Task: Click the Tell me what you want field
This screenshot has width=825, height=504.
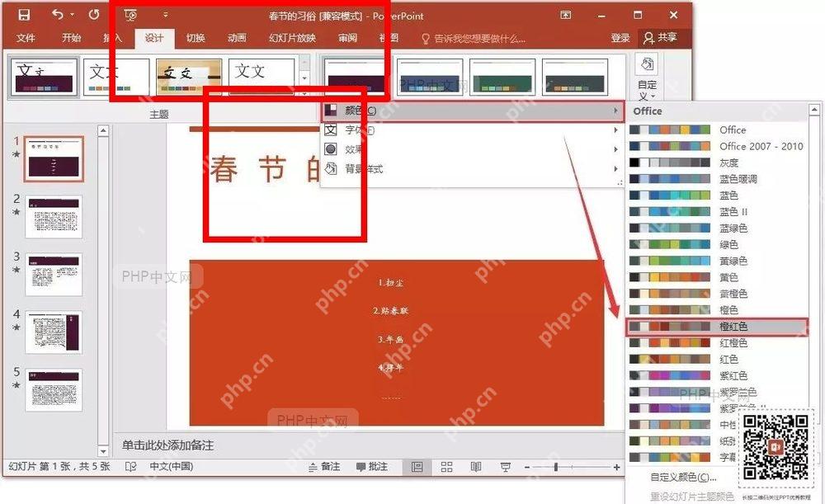Action: click(474, 39)
